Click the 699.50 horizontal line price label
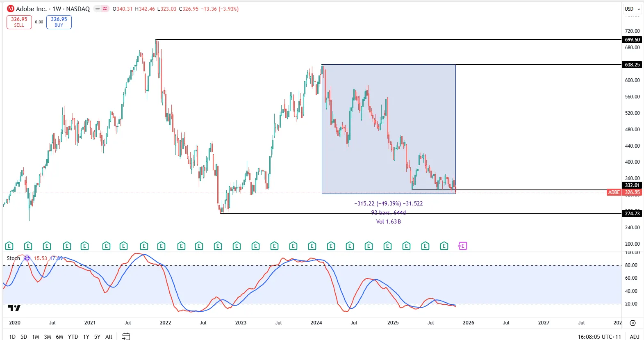Screen dimensions: 644x340 point(632,40)
